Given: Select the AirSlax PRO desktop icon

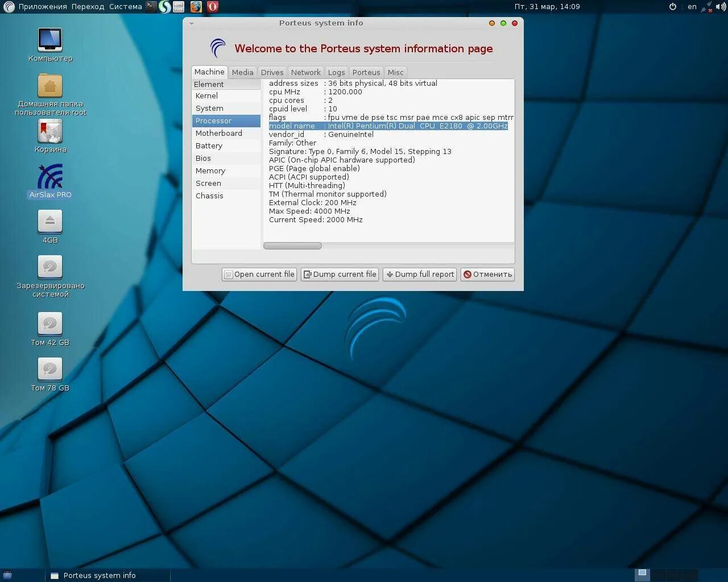Looking at the screenshot, I should coord(50,182).
